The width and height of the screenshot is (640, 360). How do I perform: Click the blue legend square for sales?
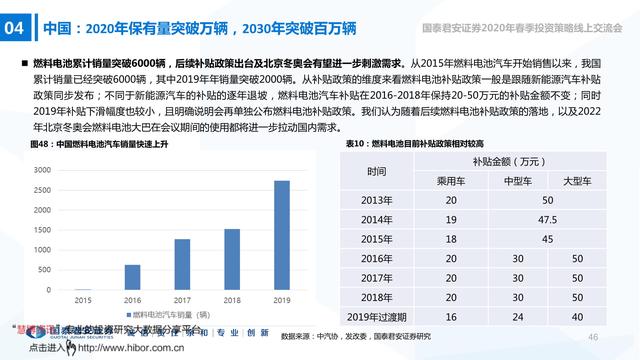[x=129, y=315]
